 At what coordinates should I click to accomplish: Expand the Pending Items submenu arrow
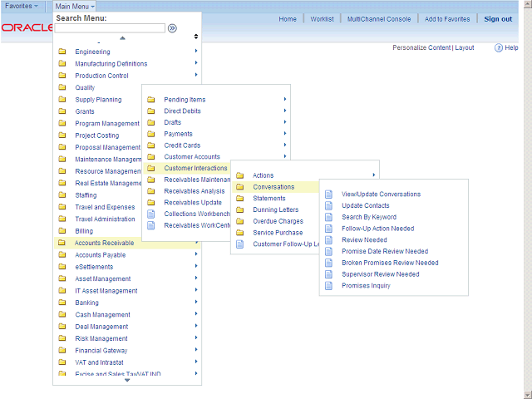click(x=285, y=100)
